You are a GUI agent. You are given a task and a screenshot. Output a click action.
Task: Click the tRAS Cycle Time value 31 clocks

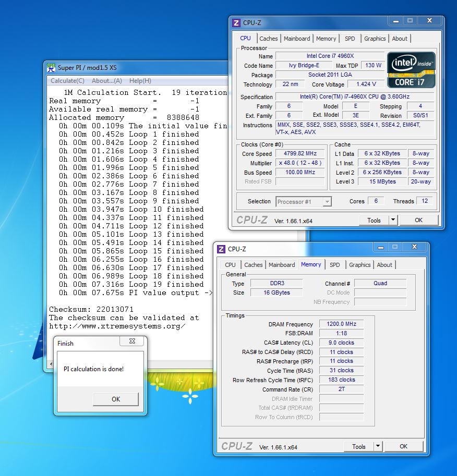(x=341, y=370)
